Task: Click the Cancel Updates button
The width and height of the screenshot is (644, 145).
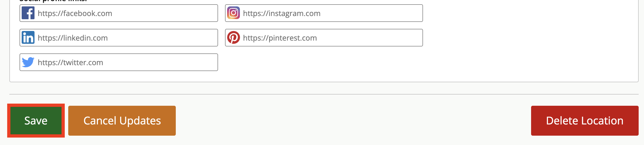Action: [122, 121]
